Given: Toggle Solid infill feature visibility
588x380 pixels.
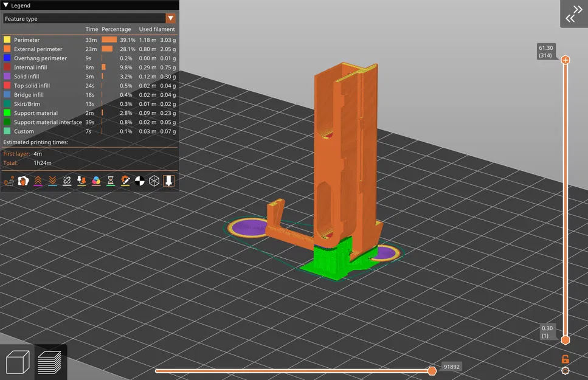Looking at the screenshot, I should tap(89, 76).
